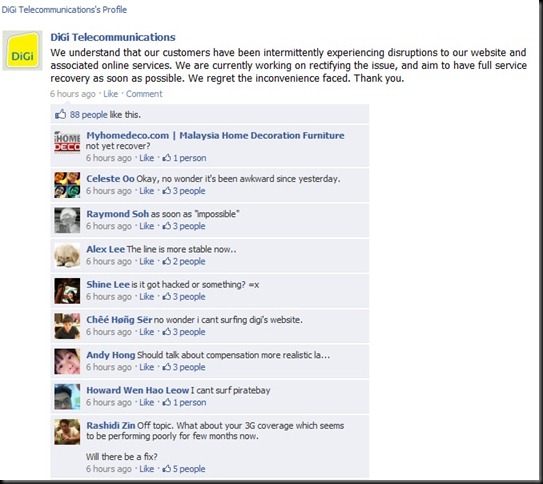Image resolution: width=543 pixels, height=484 pixels.
Task: View the 88 people who like this
Action: point(89,115)
